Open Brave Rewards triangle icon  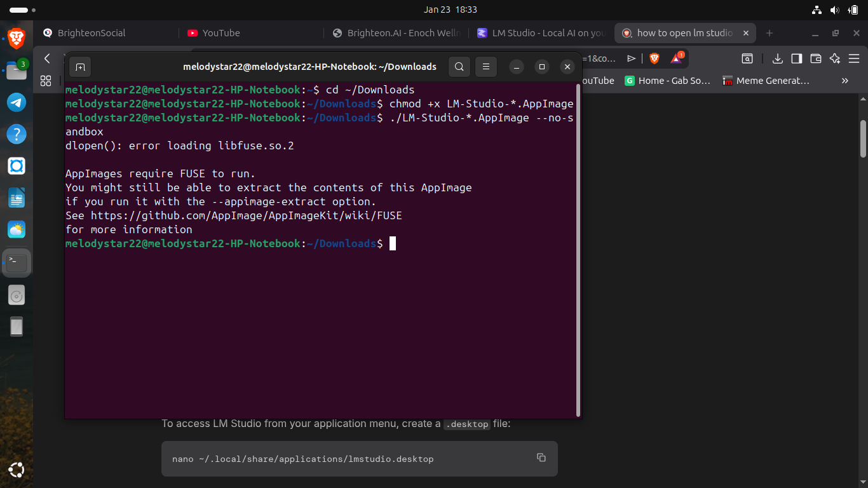tap(677, 58)
